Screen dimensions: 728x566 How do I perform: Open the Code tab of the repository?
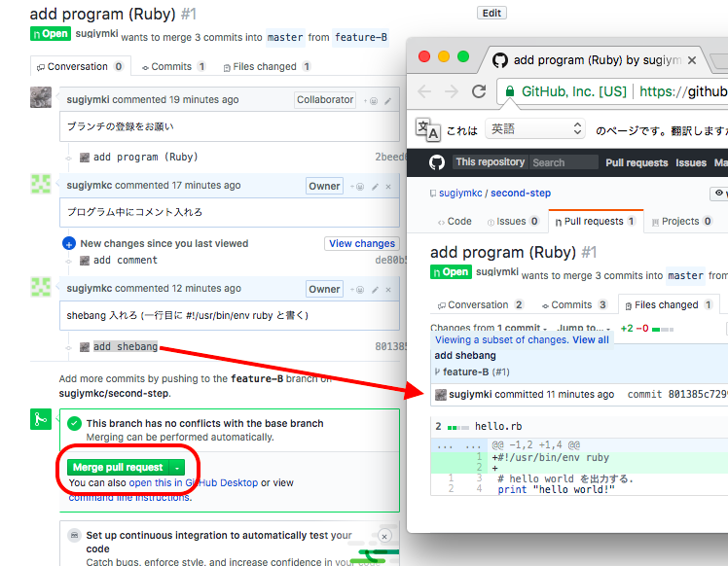[x=455, y=222]
